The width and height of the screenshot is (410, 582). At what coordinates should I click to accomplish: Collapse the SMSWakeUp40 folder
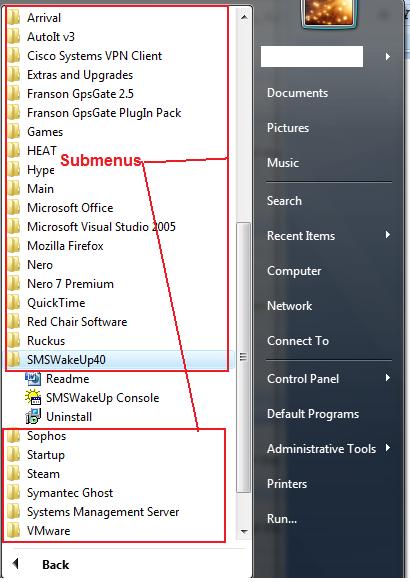click(121, 359)
